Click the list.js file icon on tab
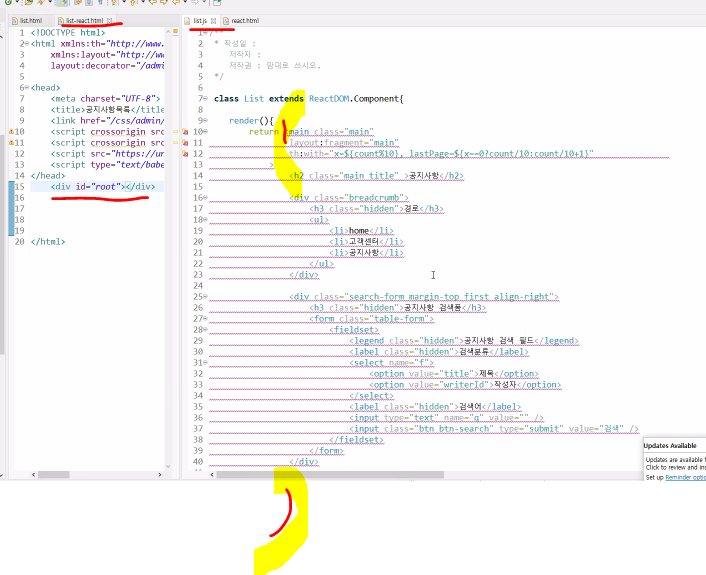This screenshot has width=706, height=575. [x=187, y=21]
